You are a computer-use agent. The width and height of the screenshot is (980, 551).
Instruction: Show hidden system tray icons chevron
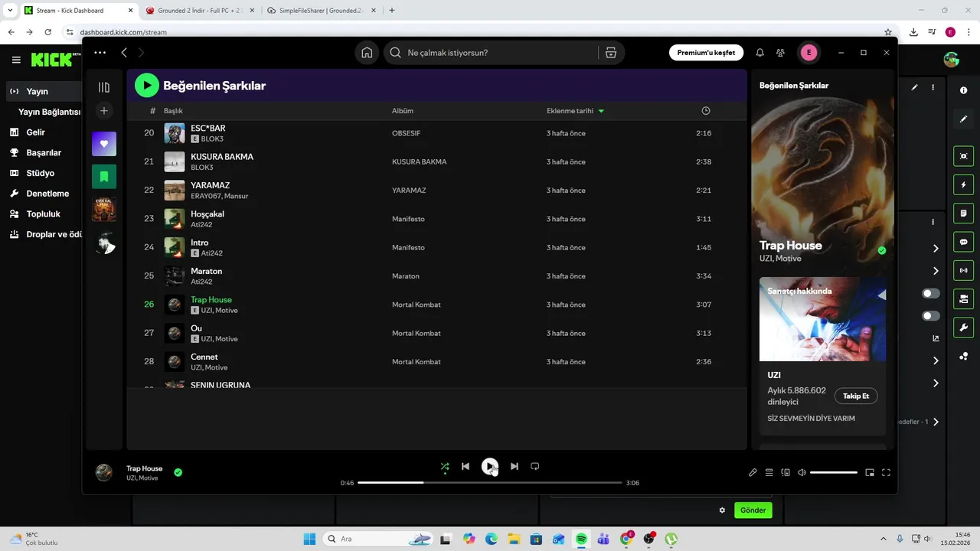coord(884,539)
